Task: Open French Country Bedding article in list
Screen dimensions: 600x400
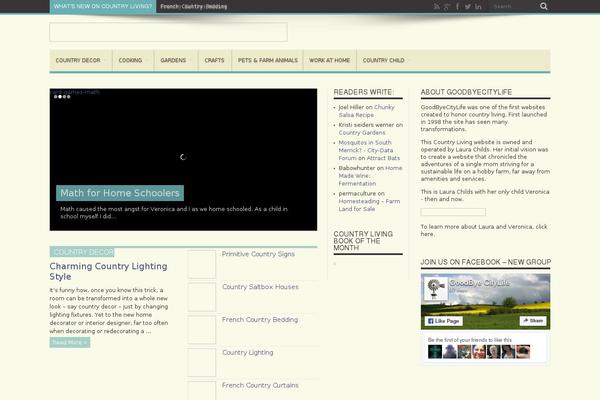Action: (x=260, y=320)
